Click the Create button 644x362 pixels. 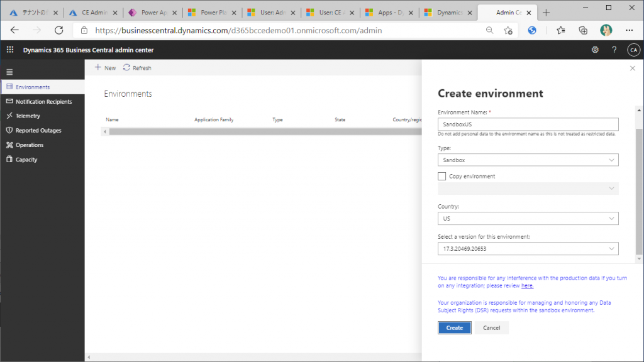pyautogui.click(x=454, y=327)
